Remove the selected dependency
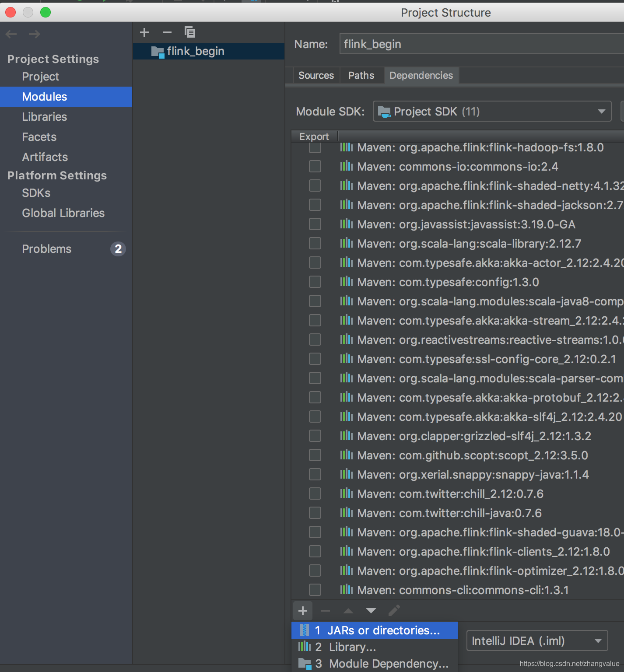 pos(325,611)
